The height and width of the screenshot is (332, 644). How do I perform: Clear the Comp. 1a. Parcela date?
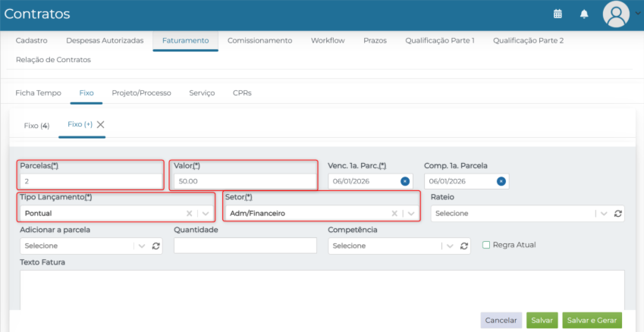click(x=501, y=181)
